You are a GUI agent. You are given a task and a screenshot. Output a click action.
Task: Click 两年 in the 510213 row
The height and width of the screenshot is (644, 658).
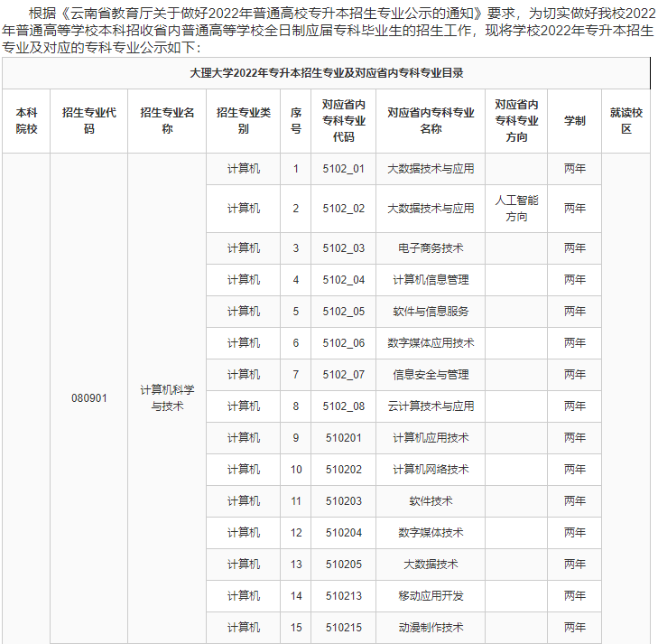(x=574, y=596)
